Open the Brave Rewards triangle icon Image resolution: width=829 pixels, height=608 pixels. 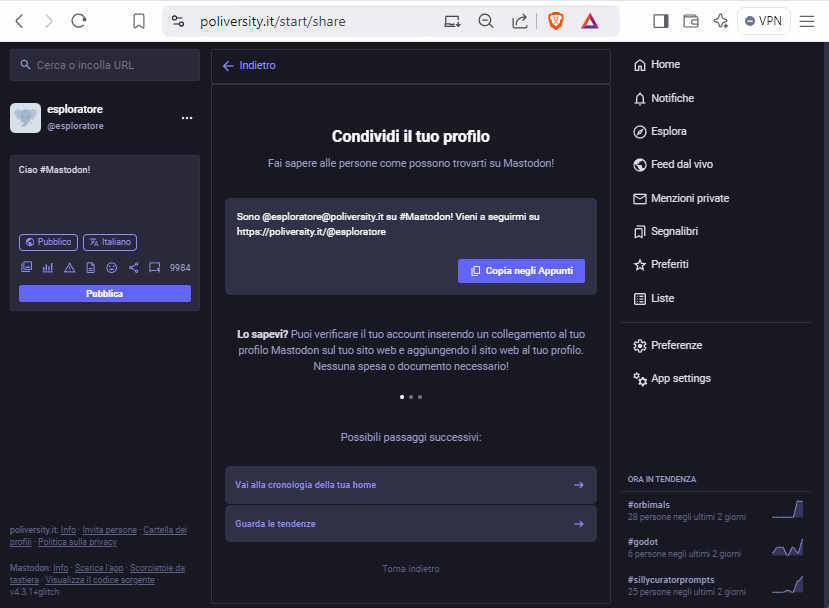click(x=589, y=21)
